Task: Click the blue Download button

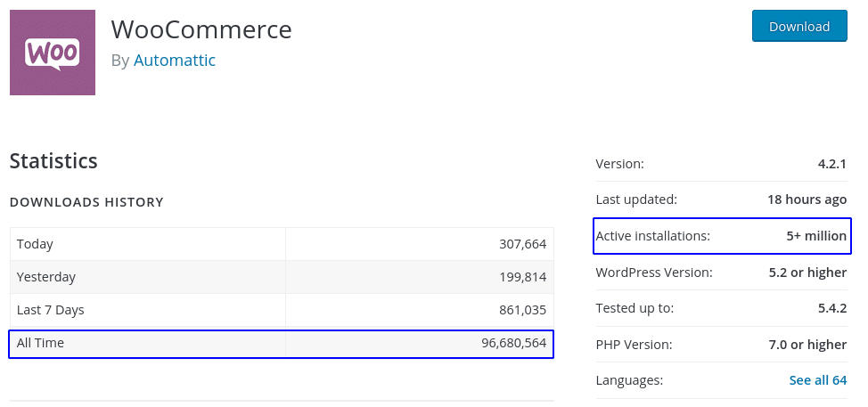Action: coord(799,26)
